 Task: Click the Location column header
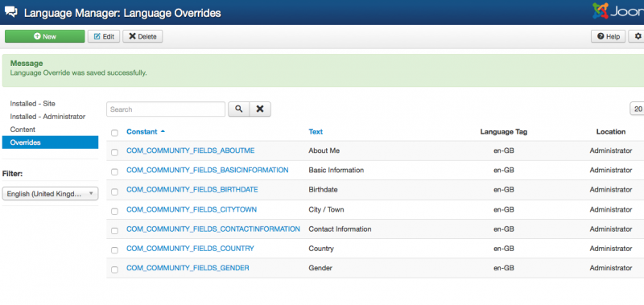click(x=611, y=132)
